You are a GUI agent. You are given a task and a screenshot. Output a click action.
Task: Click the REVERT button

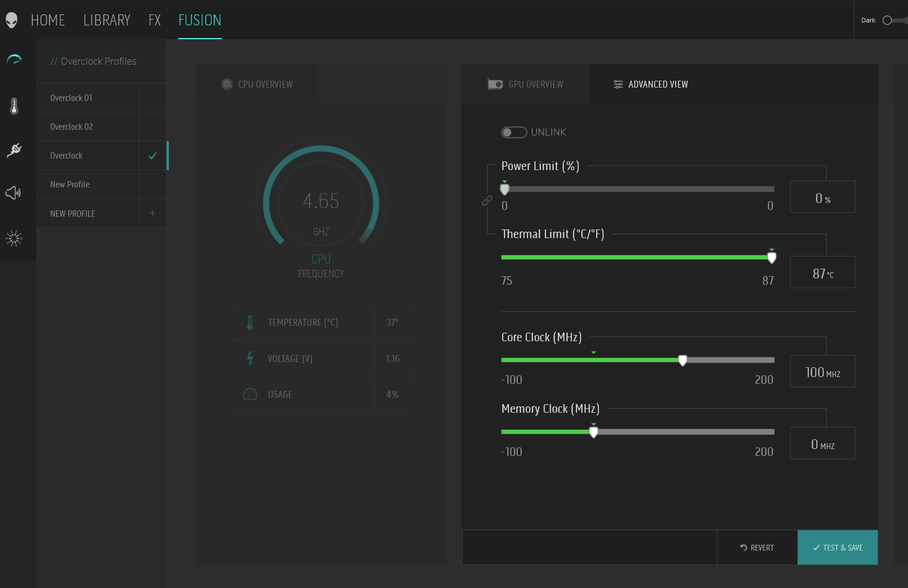(757, 548)
